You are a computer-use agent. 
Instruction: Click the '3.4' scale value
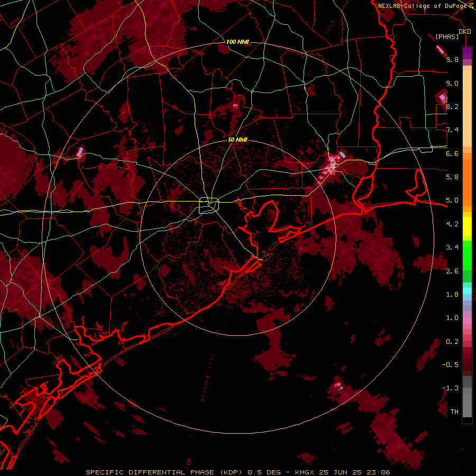click(452, 248)
